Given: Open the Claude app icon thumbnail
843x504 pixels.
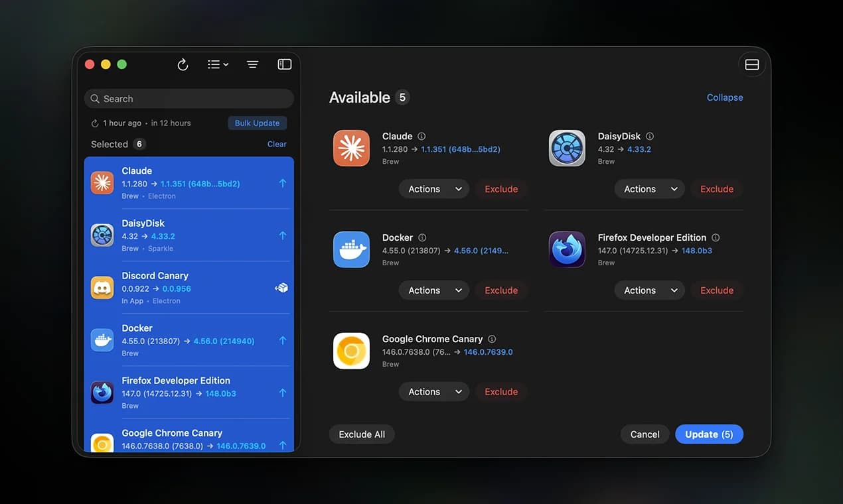Looking at the screenshot, I should pos(351,147).
